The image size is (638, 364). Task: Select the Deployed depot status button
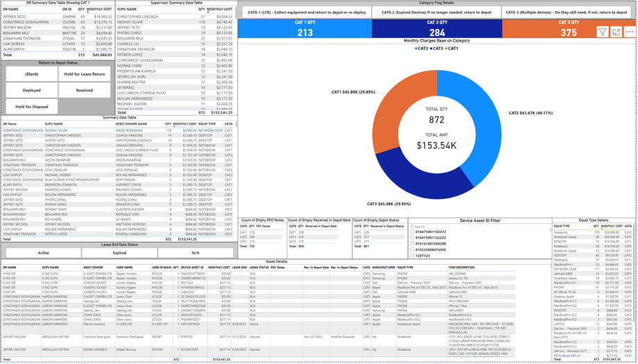(32, 90)
